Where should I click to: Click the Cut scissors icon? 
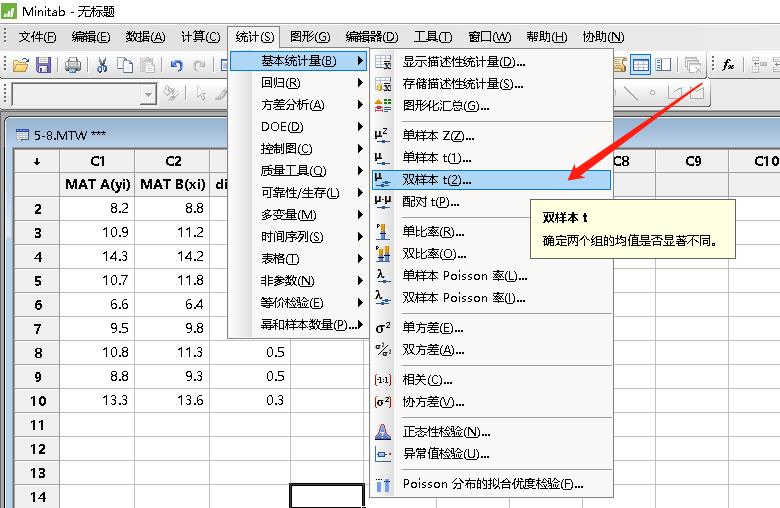point(102,65)
